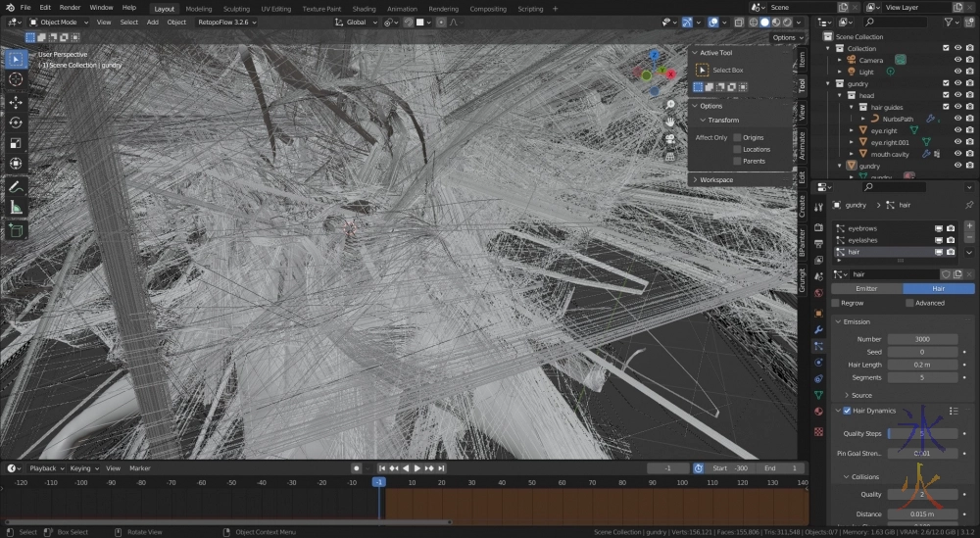Open the Modifier properties wrench tab

[x=818, y=330]
